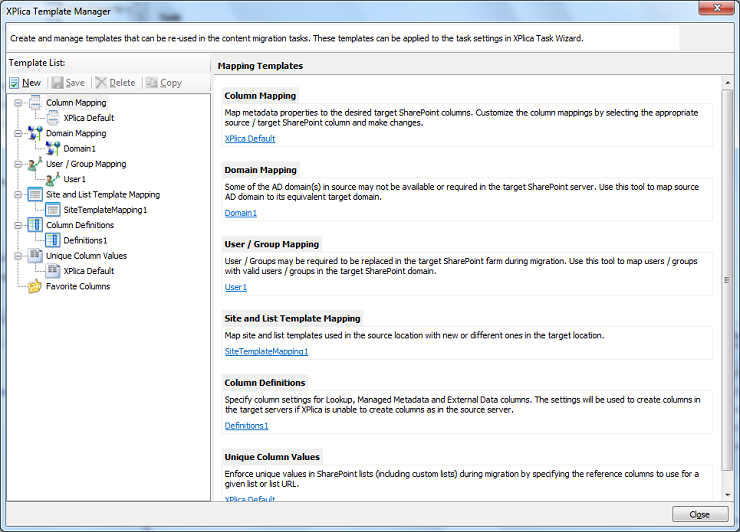Click the Close button at bottom
This screenshot has height=532, width=740.
(x=700, y=514)
